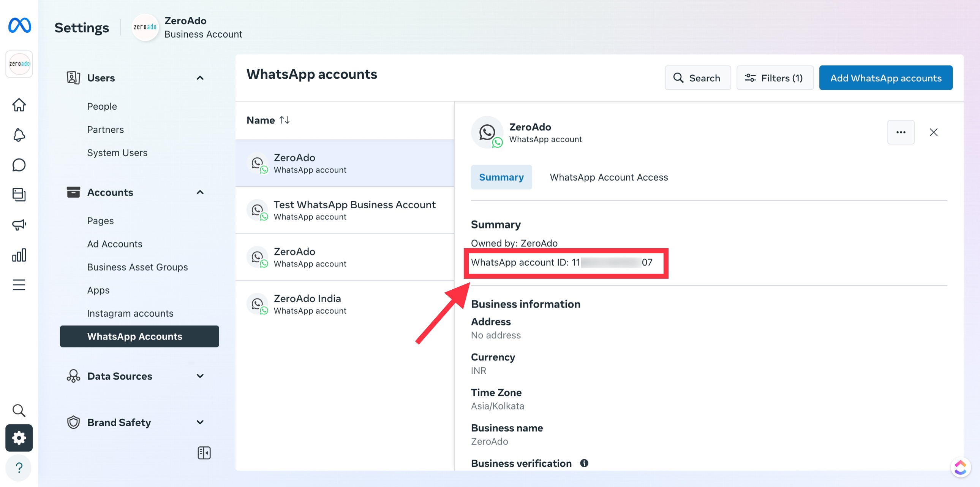Open the Filters (1) control

tap(775, 78)
